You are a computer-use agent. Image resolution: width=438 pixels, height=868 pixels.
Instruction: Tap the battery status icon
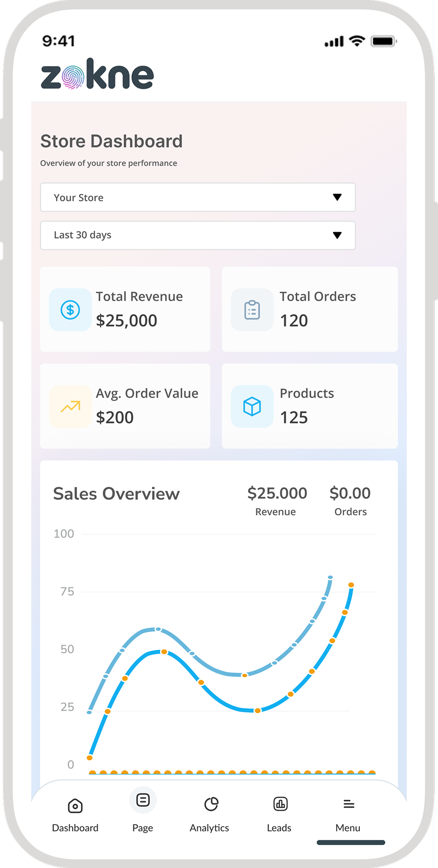384,41
